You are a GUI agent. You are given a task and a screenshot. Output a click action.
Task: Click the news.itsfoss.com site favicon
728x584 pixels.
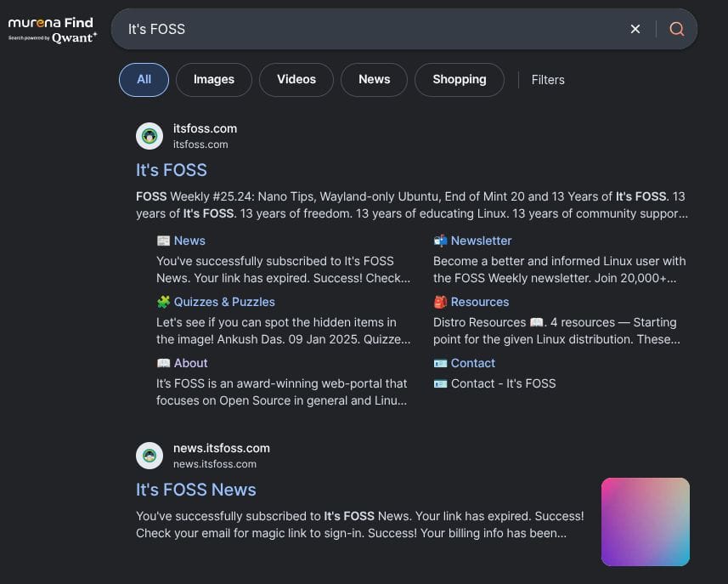pos(150,456)
